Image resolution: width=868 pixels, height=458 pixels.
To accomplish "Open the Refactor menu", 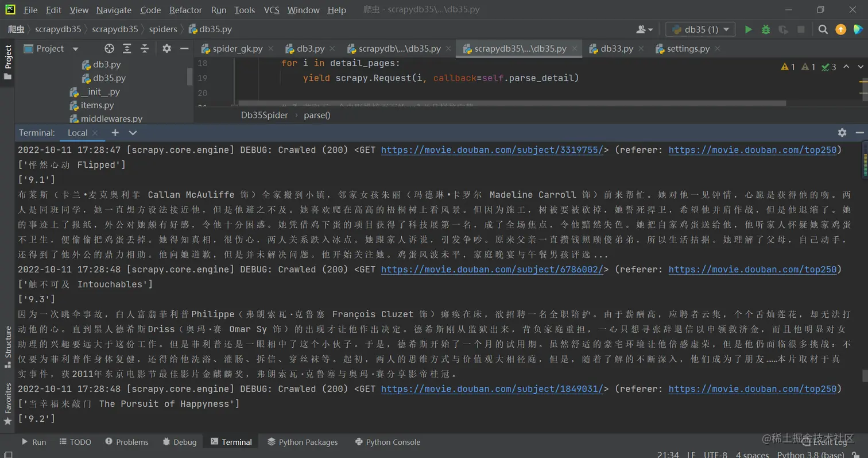I will click(185, 10).
